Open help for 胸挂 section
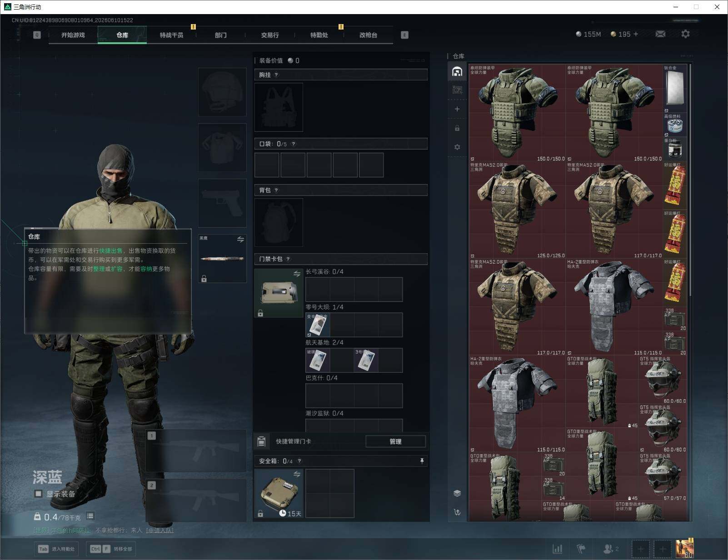This screenshot has width=728, height=560. click(276, 75)
